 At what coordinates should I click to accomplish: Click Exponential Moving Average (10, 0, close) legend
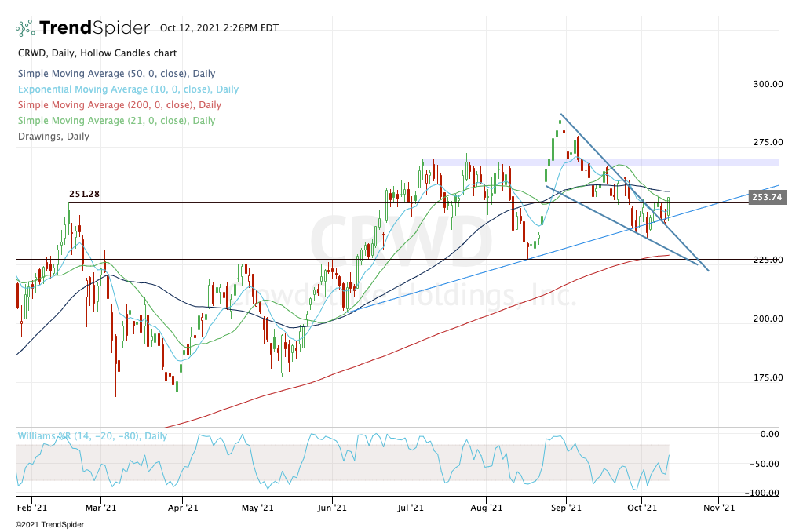point(128,89)
